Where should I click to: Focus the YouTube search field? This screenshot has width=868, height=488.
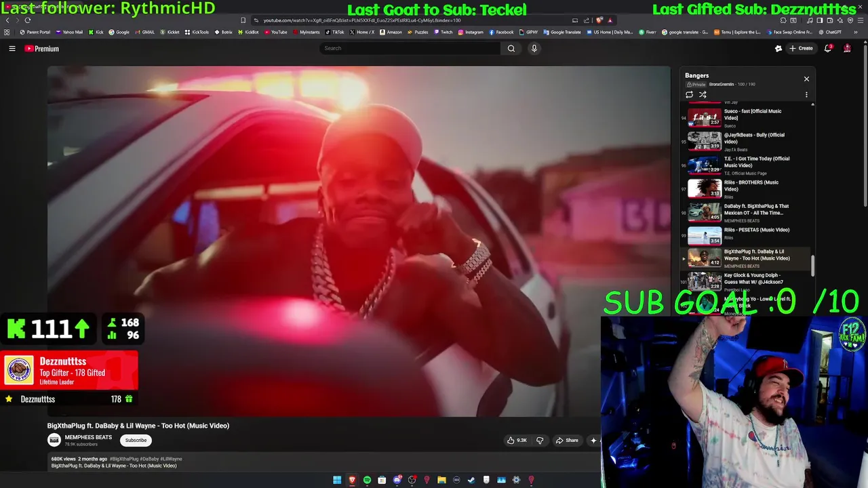pyautogui.click(x=410, y=48)
